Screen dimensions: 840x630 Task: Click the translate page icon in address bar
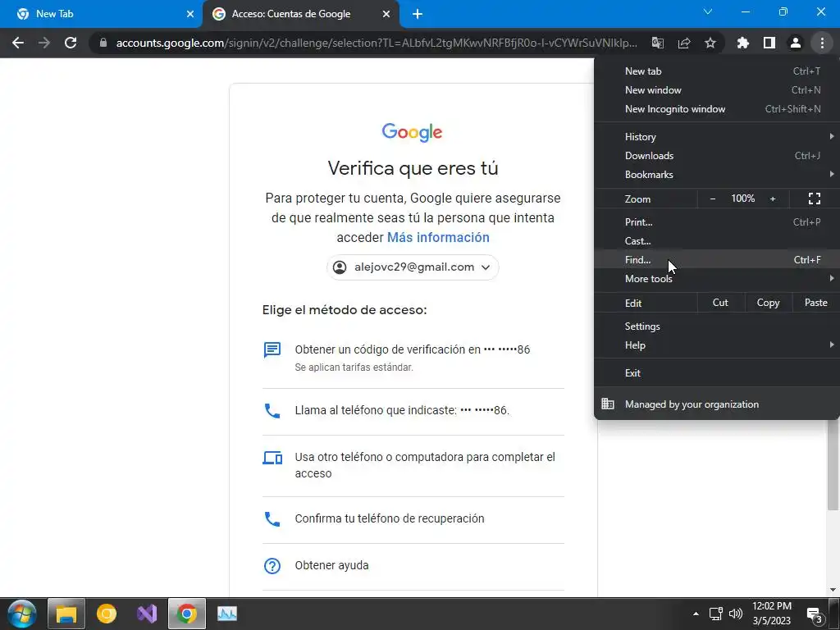click(x=657, y=43)
